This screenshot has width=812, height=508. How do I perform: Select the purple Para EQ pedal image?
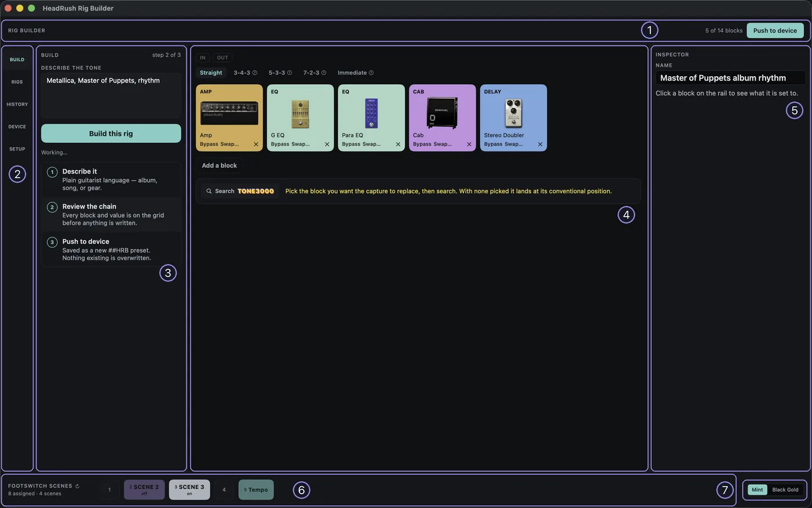point(371,113)
